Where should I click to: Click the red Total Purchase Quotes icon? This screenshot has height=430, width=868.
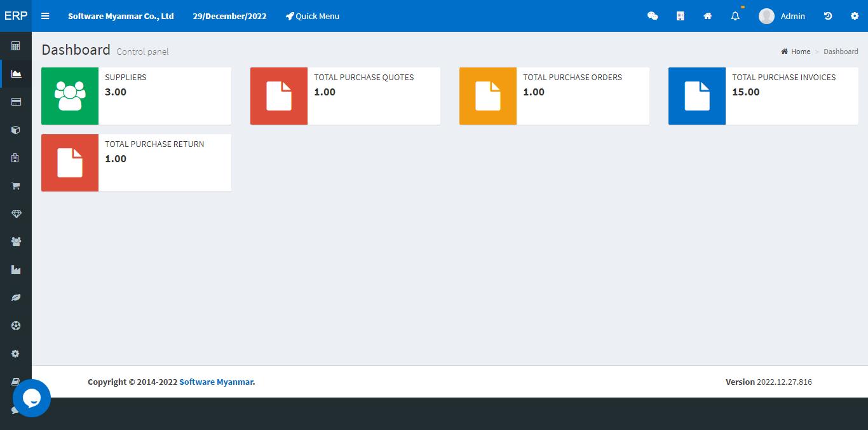[x=279, y=96]
